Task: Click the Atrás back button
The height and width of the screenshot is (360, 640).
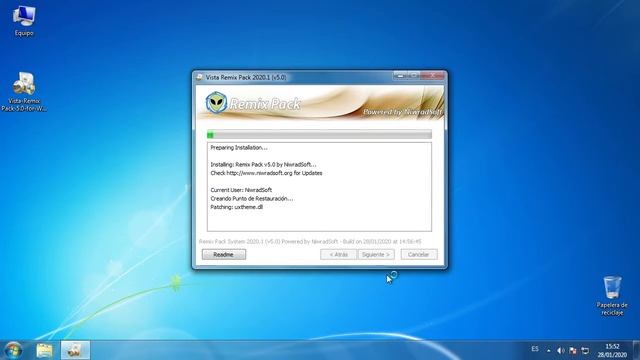Action: click(338, 254)
